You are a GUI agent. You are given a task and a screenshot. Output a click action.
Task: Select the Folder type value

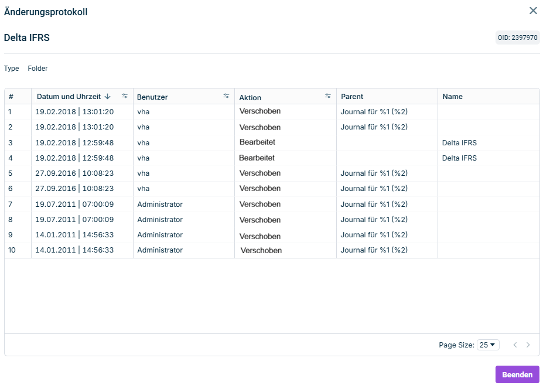click(x=38, y=69)
